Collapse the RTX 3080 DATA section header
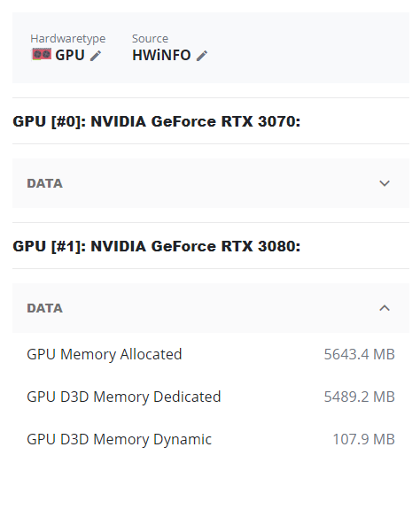 [211, 308]
